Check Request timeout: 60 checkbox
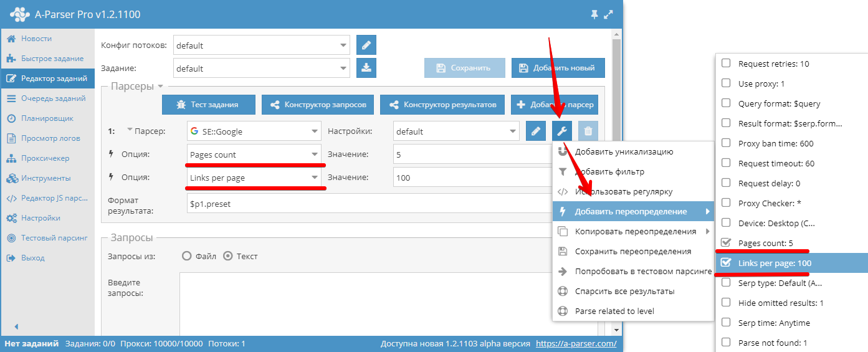868x352 pixels. (726, 163)
